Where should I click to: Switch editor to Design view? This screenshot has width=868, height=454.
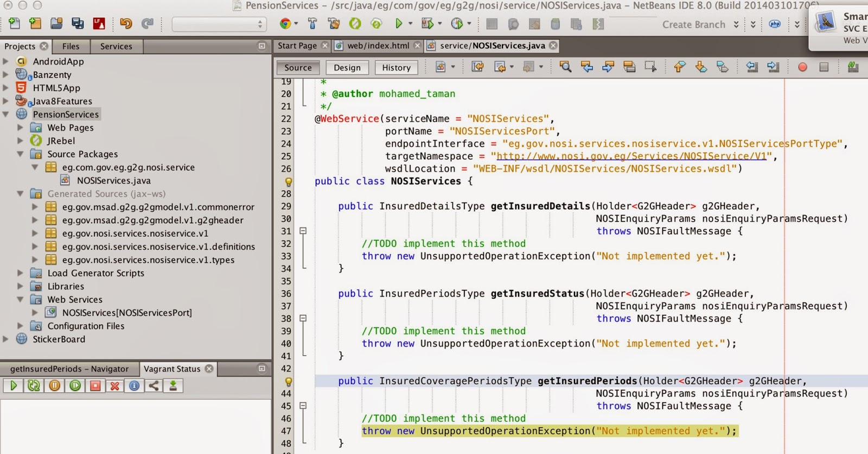(347, 67)
